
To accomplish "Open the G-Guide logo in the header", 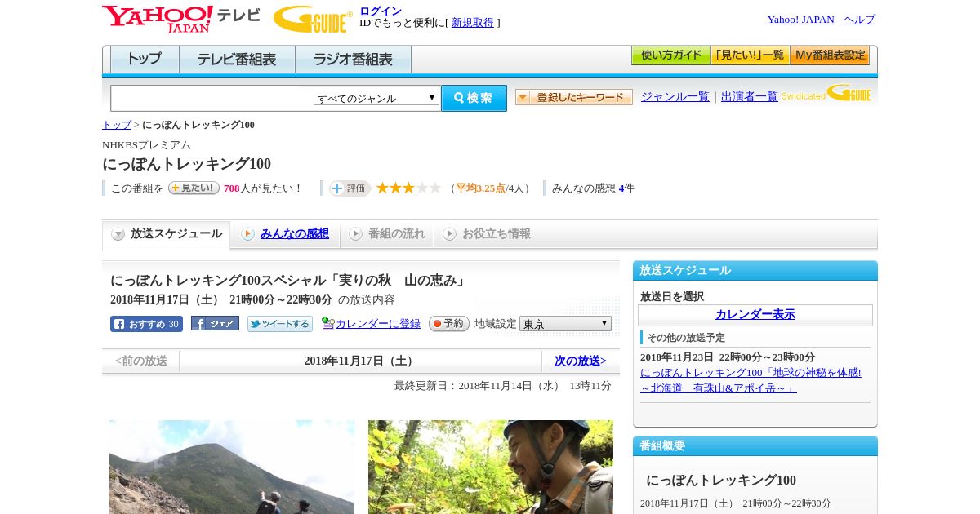I will point(313,19).
